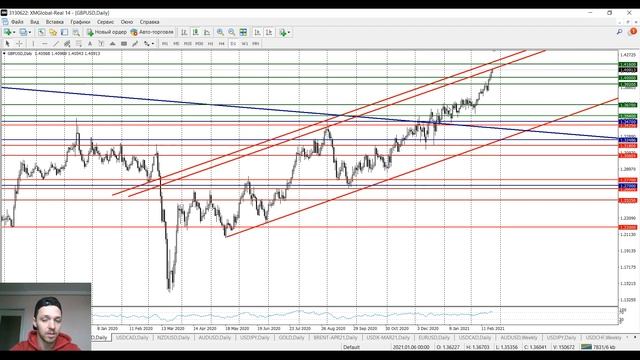Screen dimensions: 640x360
Task: Open the Вставка menu
Action: (x=54, y=22)
